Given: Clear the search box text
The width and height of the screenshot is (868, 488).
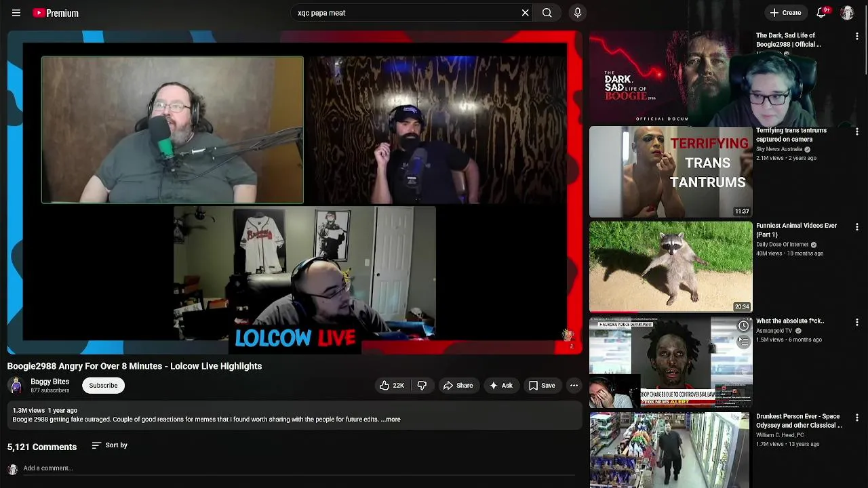Looking at the screenshot, I should coord(525,13).
